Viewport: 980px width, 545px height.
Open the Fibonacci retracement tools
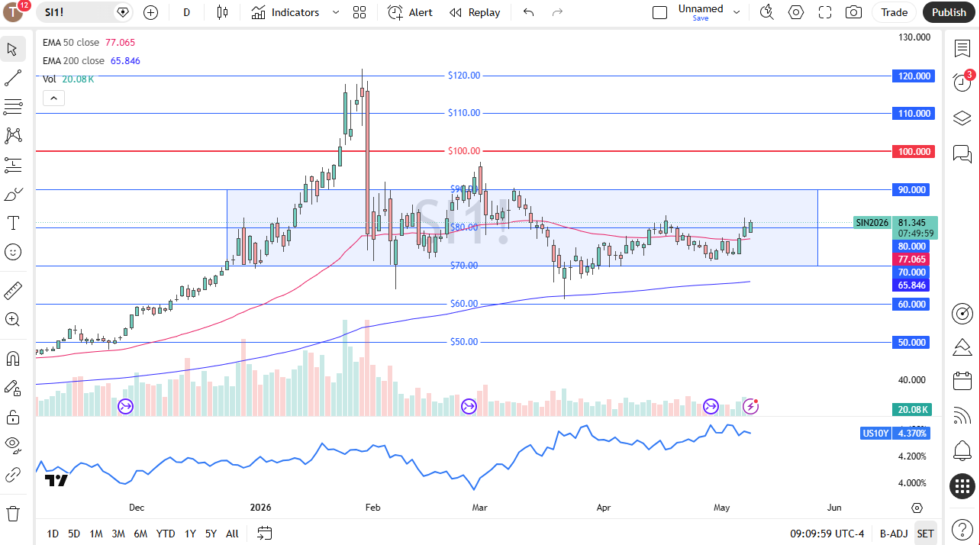coord(12,106)
